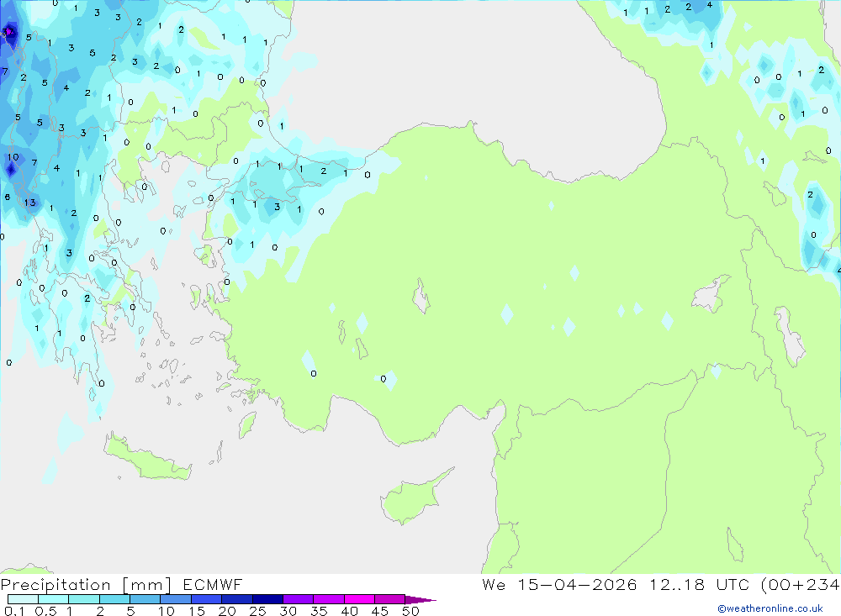Select the 10–15 mm blue legend swatch
Image resolution: width=841 pixels, height=616 pixels.
click(176, 599)
